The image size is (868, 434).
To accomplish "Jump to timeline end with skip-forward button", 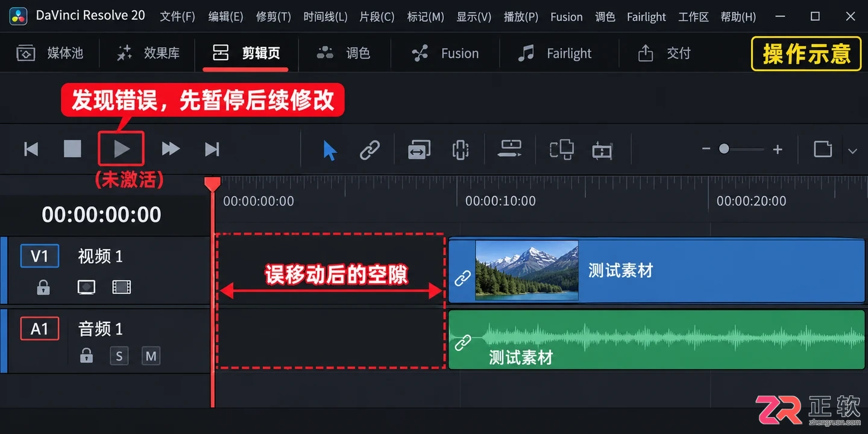I will click(212, 149).
